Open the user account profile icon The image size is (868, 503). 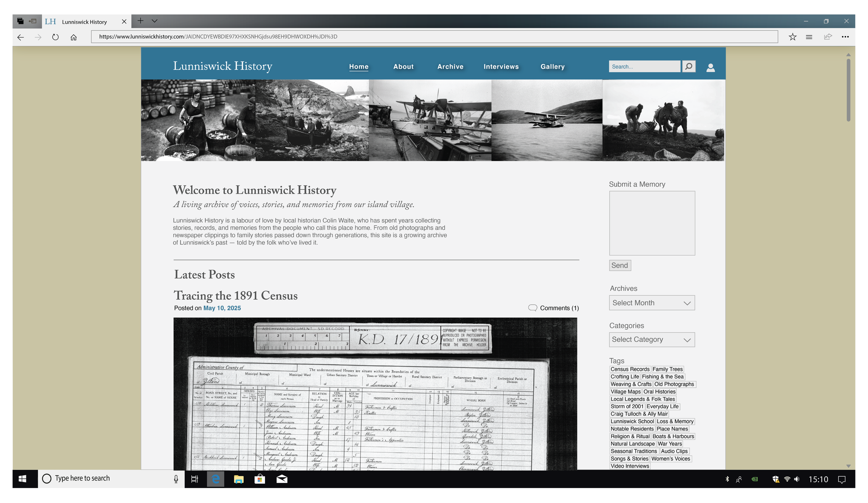710,67
